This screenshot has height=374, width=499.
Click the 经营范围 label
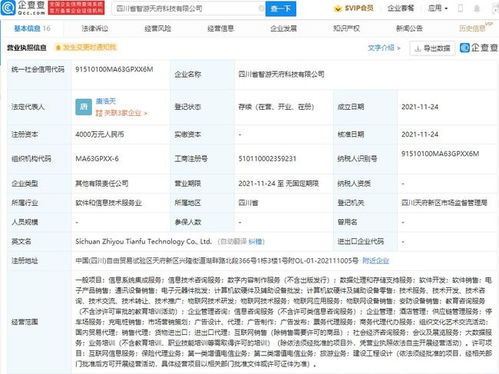coord(25,322)
